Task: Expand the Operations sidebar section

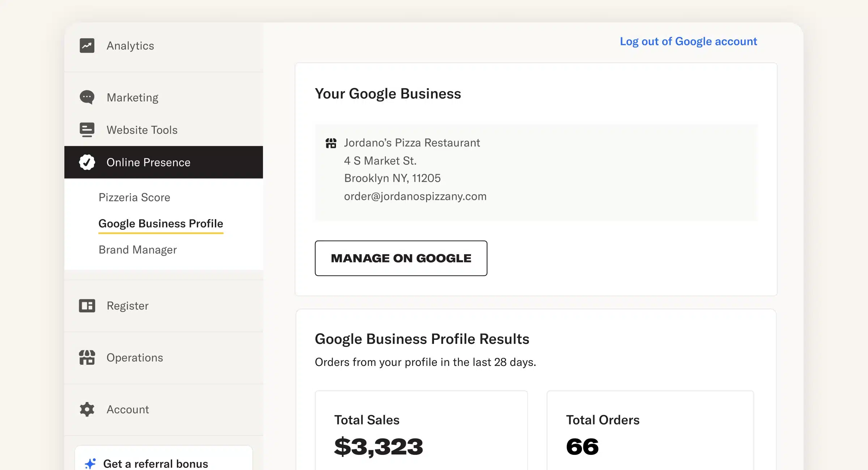Action: 135,358
